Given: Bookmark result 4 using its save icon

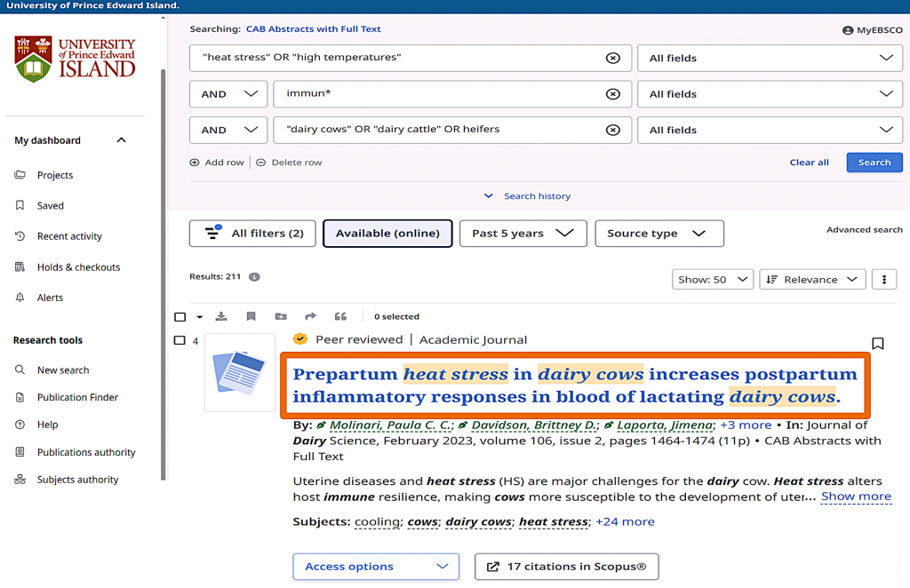Looking at the screenshot, I should 877,344.
